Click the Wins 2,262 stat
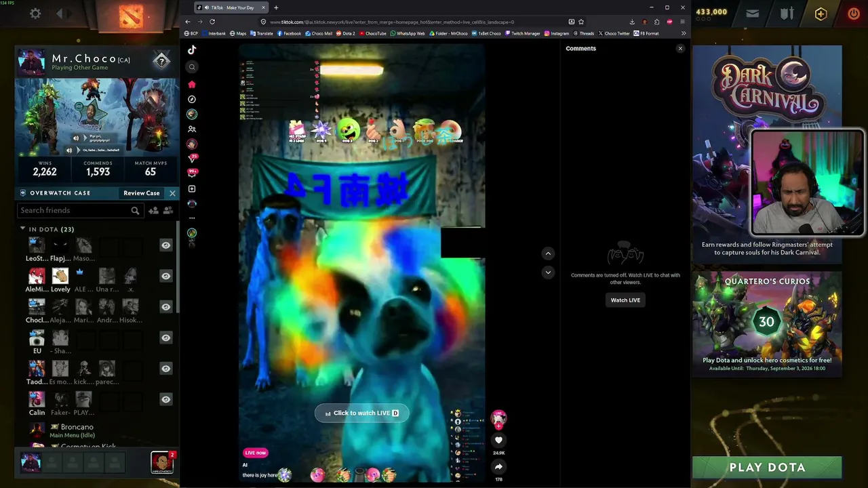868x488 pixels. point(45,169)
